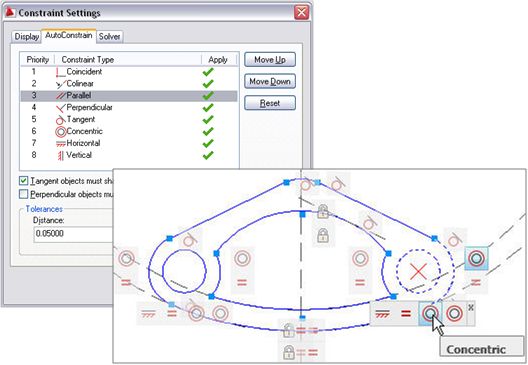Click the Distance tolerance input field
The width and height of the screenshot is (528, 365).
pyautogui.click(x=73, y=234)
